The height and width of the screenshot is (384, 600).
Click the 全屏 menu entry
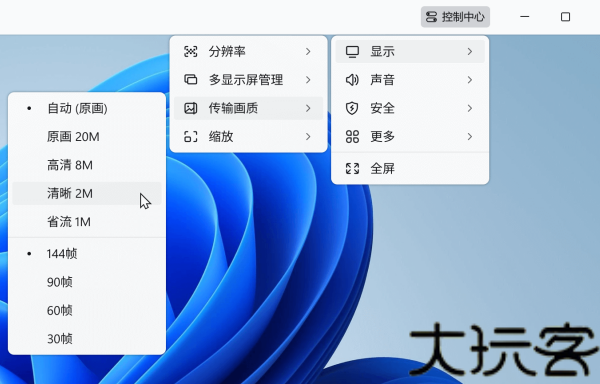click(x=410, y=168)
